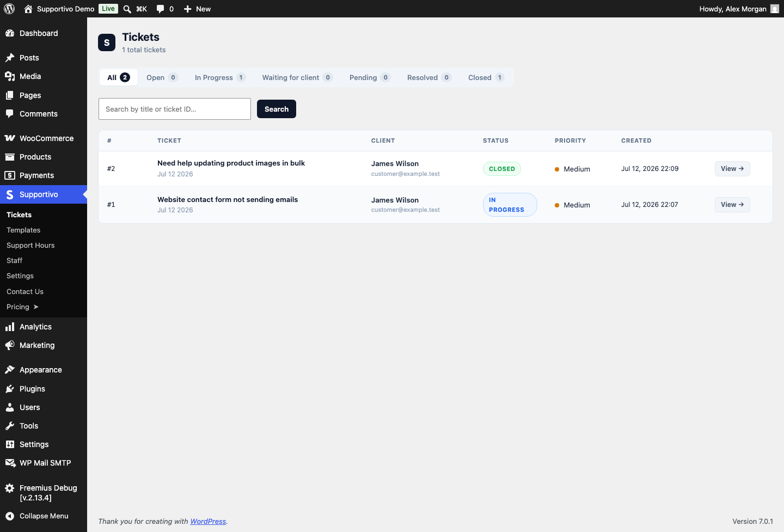Switch to the Open tickets tab

pyautogui.click(x=162, y=77)
